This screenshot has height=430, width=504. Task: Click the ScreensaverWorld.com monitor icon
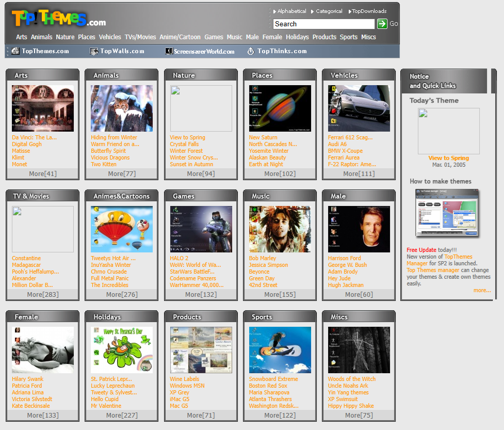169,51
